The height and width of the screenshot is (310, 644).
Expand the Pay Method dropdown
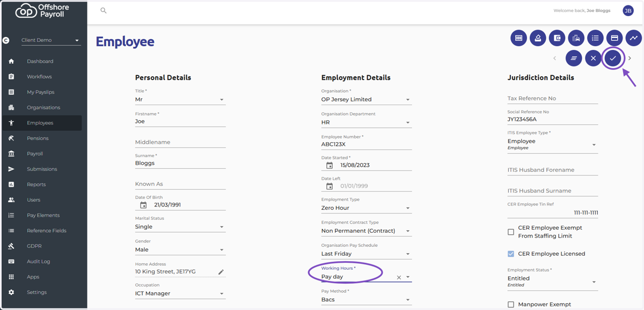coord(366,299)
